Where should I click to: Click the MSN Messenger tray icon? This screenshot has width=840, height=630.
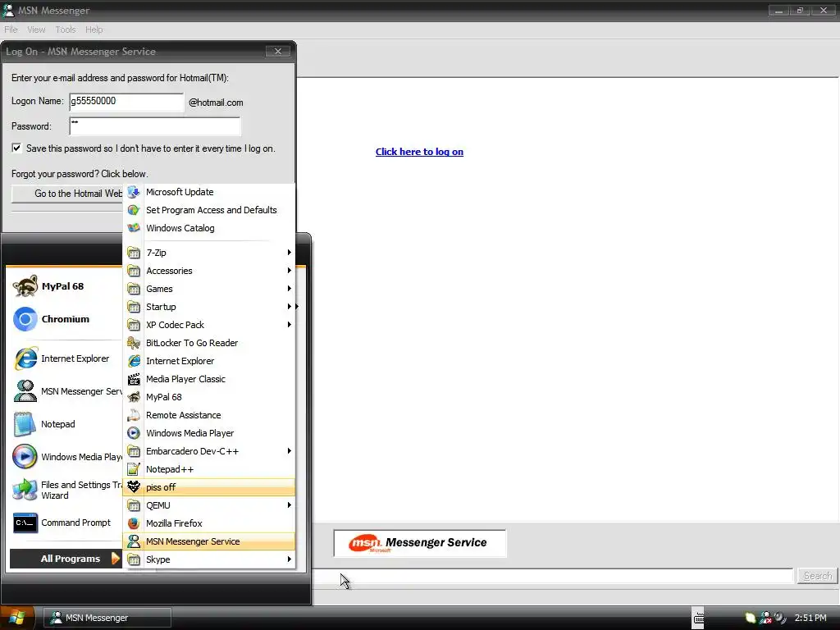(765, 618)
